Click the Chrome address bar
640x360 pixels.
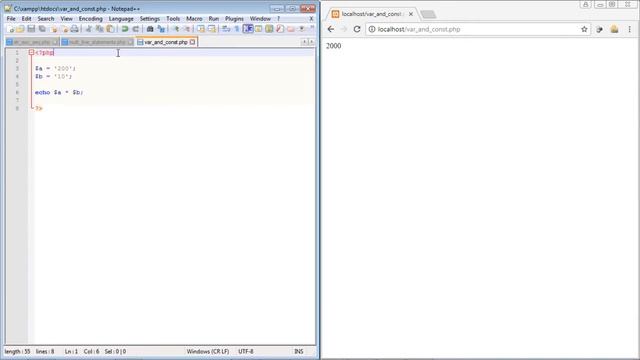pos(478,29)
